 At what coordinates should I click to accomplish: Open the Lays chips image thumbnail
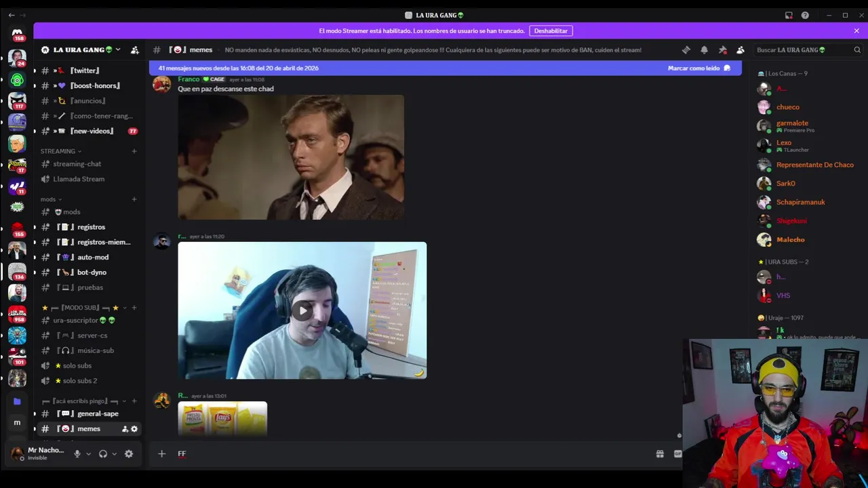pos(222,419)
